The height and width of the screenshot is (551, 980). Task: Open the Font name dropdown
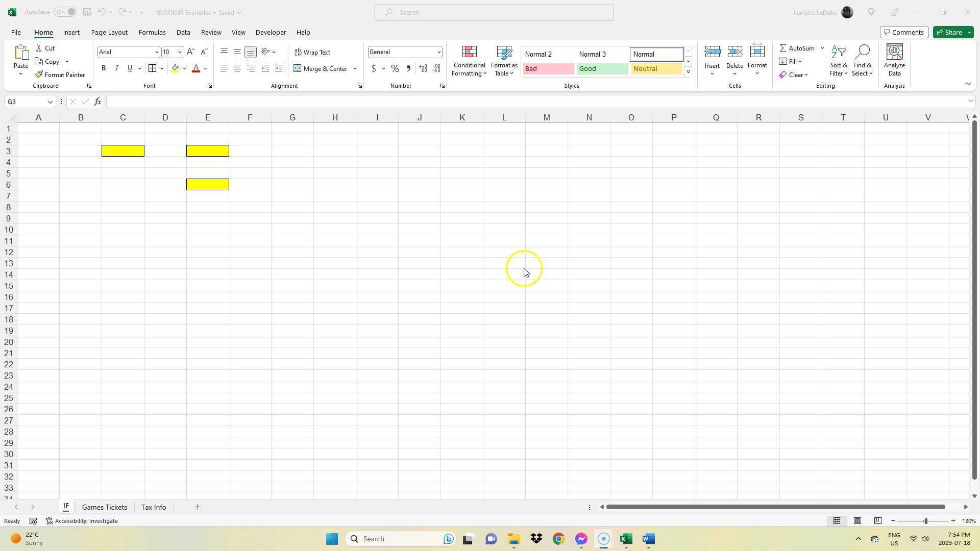(156, 52)
